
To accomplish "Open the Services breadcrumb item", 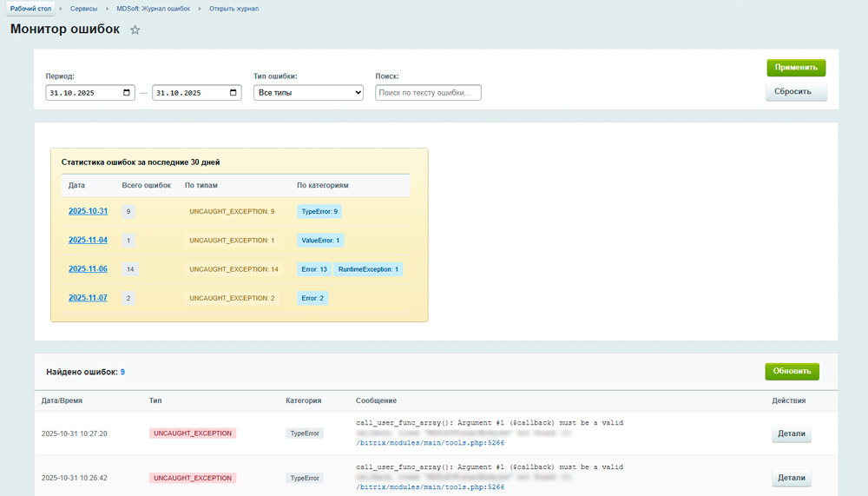I will (84, 8).
